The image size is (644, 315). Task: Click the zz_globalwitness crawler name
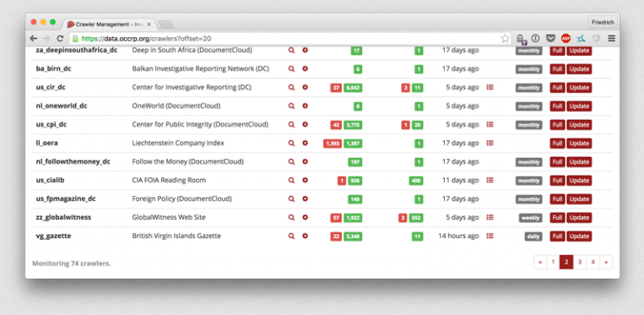point(63,217)
